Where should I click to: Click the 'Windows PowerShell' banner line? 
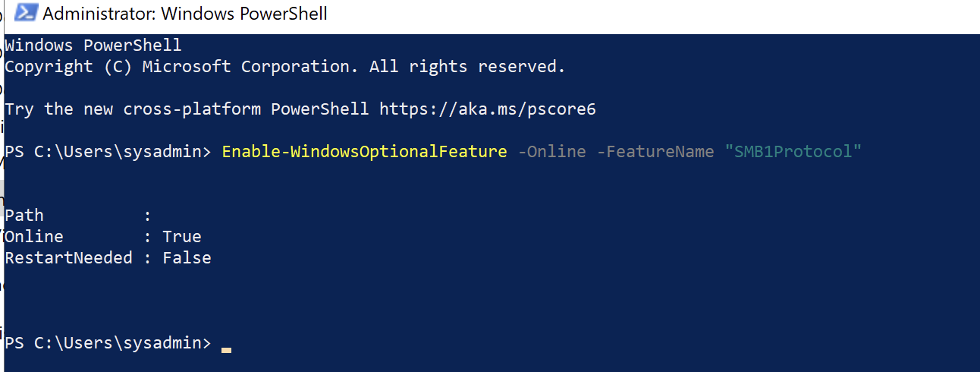[x=93, y=46]
